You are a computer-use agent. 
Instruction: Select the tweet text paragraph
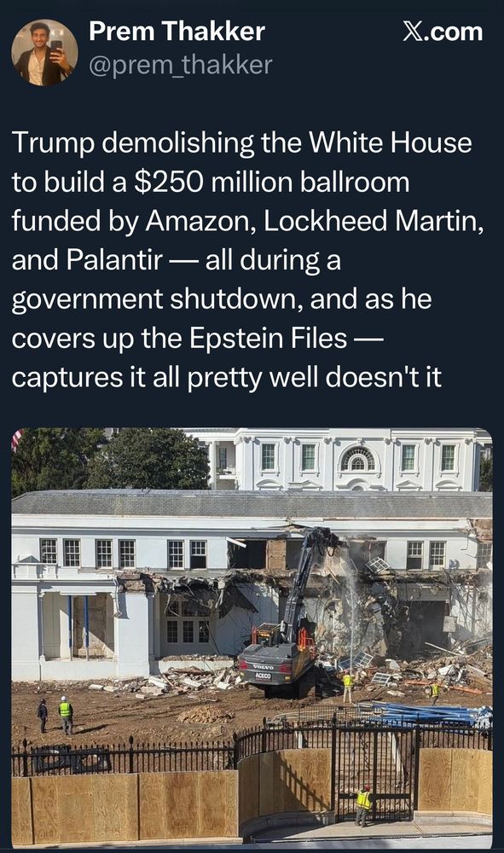click(x=247, y=260)
